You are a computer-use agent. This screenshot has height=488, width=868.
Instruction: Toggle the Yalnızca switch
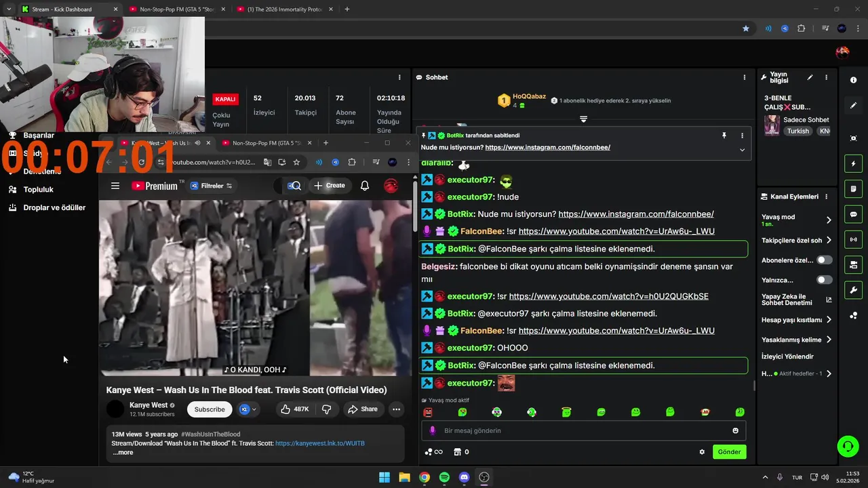824,280
